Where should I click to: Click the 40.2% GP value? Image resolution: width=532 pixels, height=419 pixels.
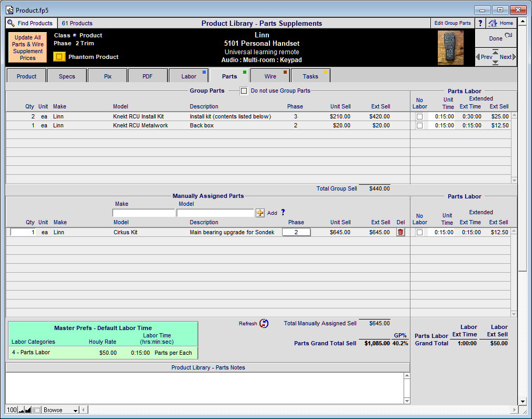pos(400,343)
